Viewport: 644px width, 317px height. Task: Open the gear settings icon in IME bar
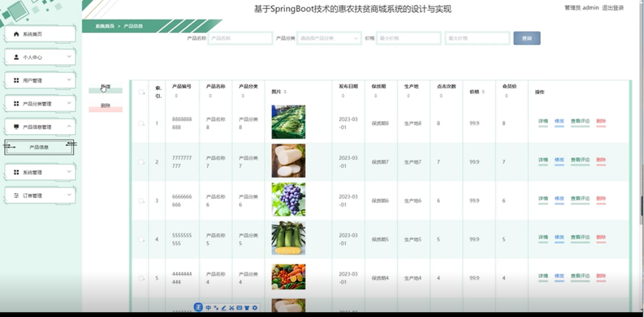(x=255, y=308)
